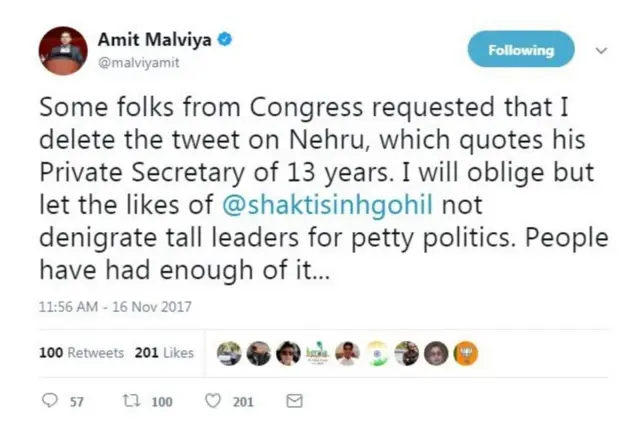This screenshot has width=640, height=436.
Task: Click the reply speech bubble icon
Action: pos(49,401)
